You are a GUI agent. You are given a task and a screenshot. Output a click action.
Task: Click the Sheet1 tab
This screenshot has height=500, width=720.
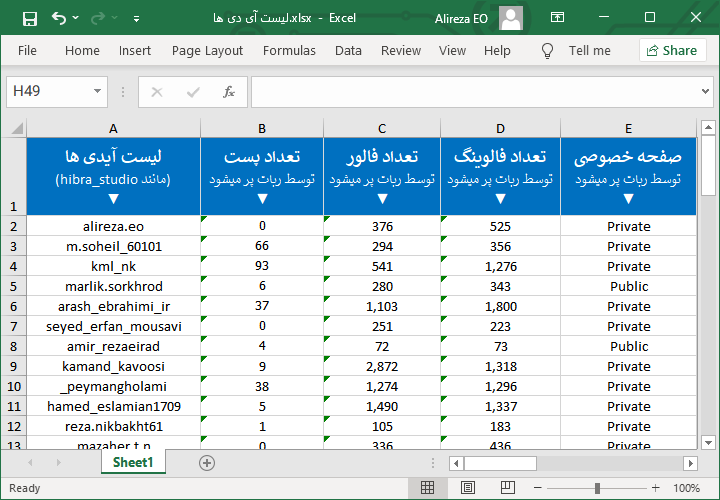[133, 462]
